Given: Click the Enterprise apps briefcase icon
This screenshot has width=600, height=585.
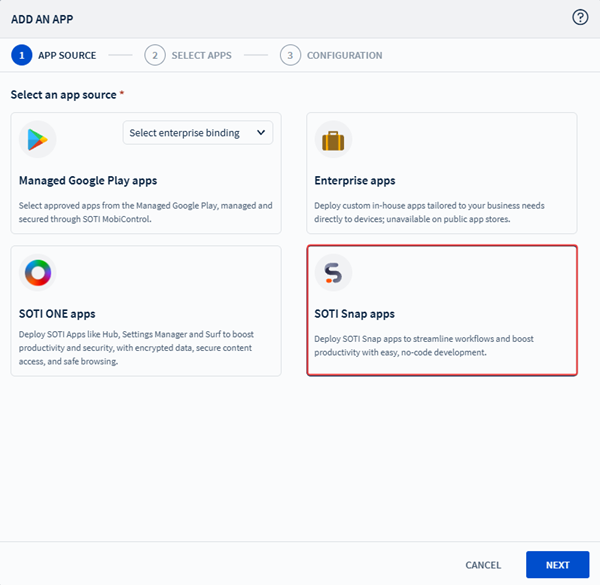Looking at the screenshot, I should [x=334, y=139].
